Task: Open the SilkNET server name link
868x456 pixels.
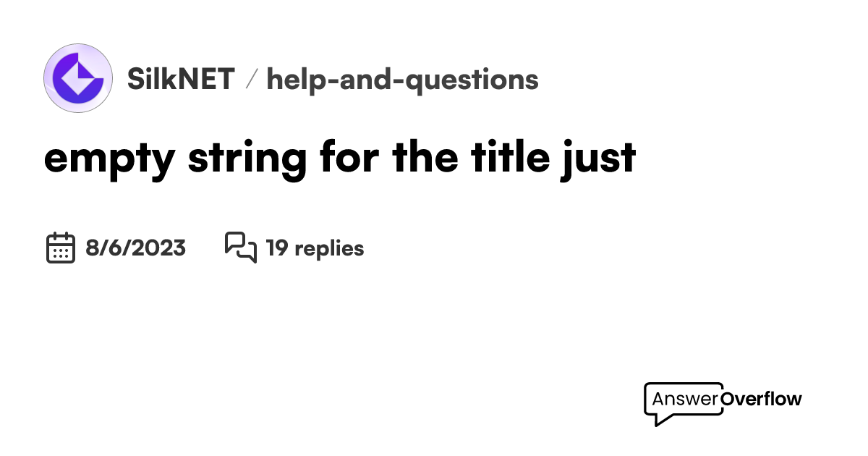Action: pyautogui.click(x=181, y=79)
